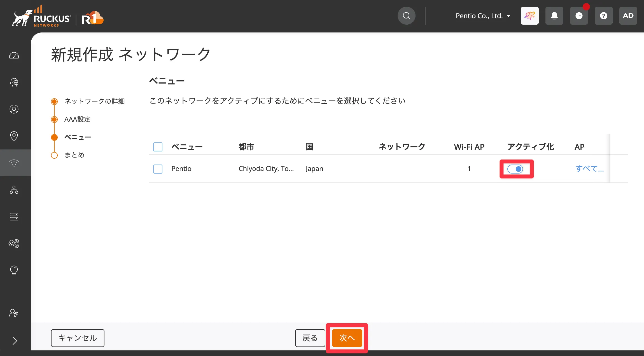Go to the まとめ wizard step
The width and height of the screenshot is (644, 356).
[74, 155]
